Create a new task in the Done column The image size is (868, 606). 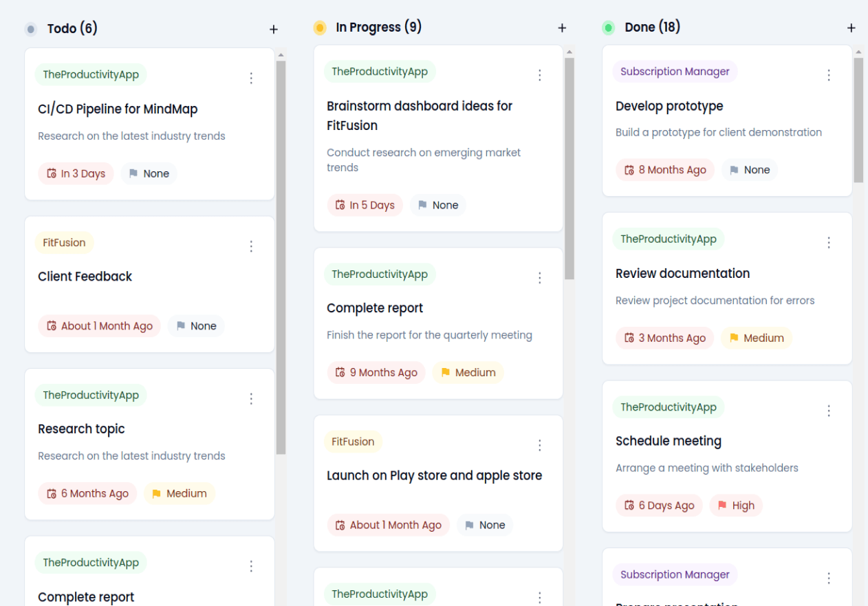pos(851,28)
